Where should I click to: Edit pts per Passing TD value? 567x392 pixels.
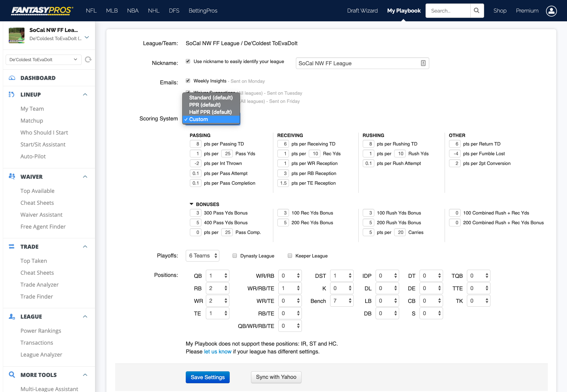195,144
